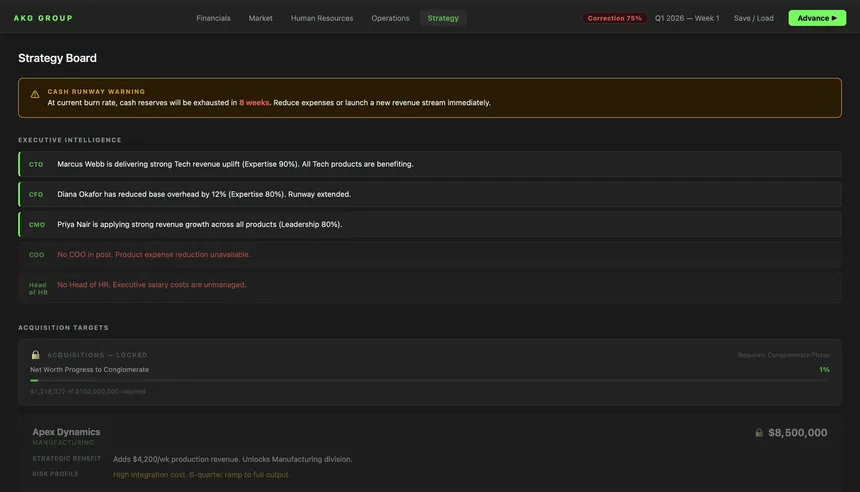
Task: Click the 'No Head of HR' row
Action: pyautogui.click(x=430, y=287)
